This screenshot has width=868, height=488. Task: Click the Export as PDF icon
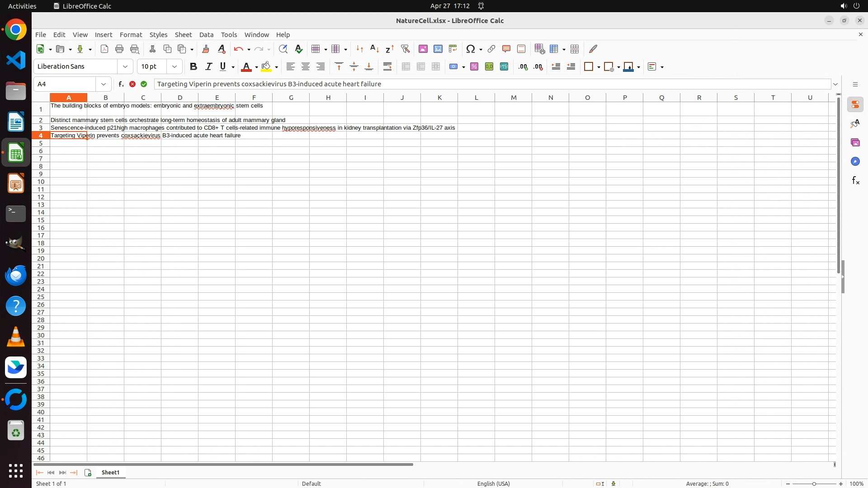click(104, 49)
